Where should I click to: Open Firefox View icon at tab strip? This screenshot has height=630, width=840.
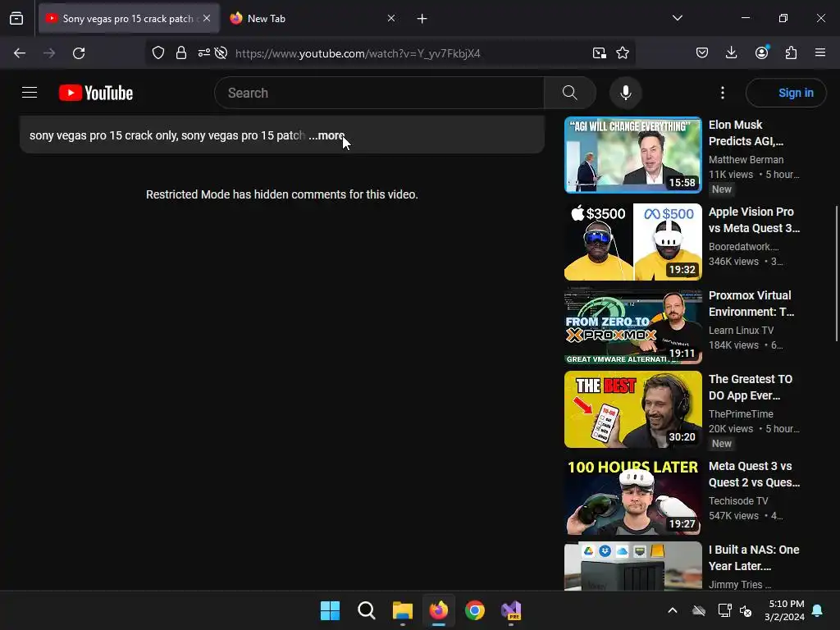click(16, 19)
